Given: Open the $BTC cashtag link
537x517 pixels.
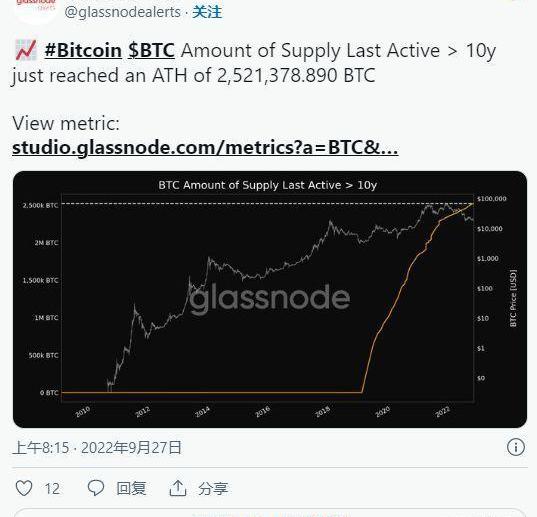Looking at the screenshot, I should pos(151,50).
